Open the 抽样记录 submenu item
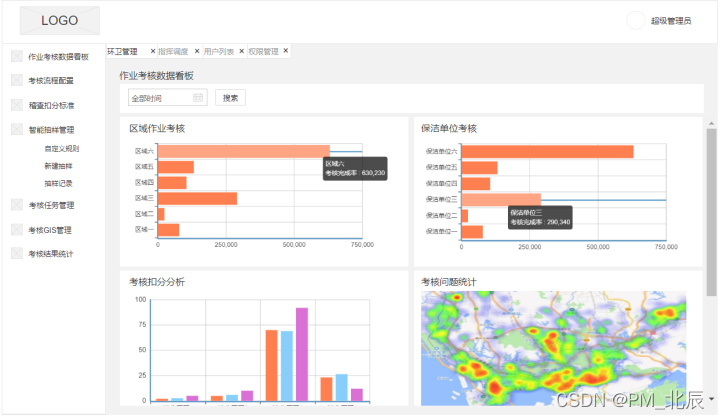 tap(58, 183)
